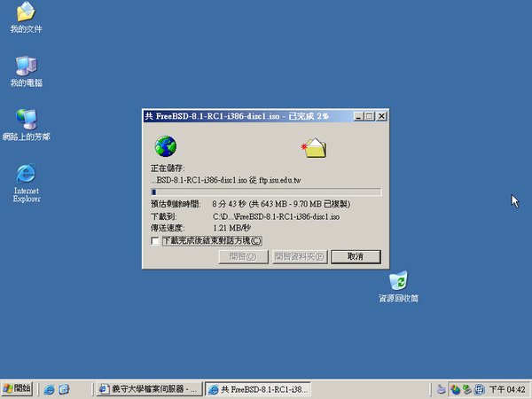
Task: Click the colorful globe tray icon
Action: [x=455, y=389]
